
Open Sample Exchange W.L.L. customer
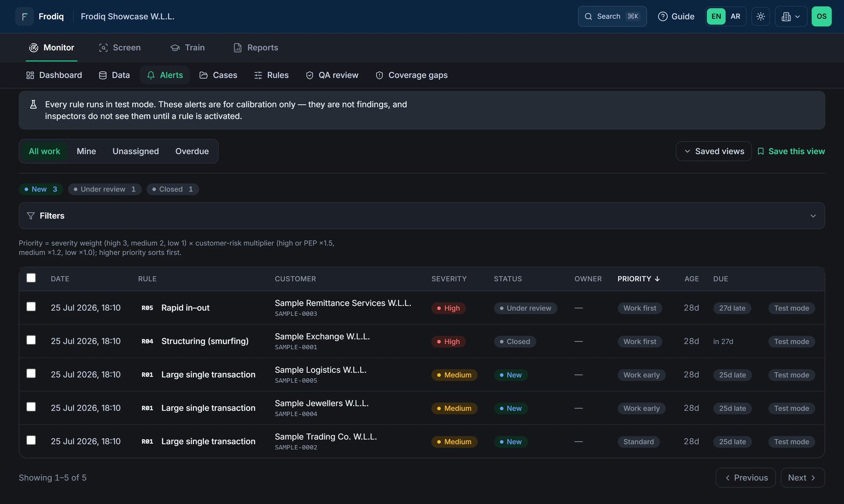tap(322, 336)
